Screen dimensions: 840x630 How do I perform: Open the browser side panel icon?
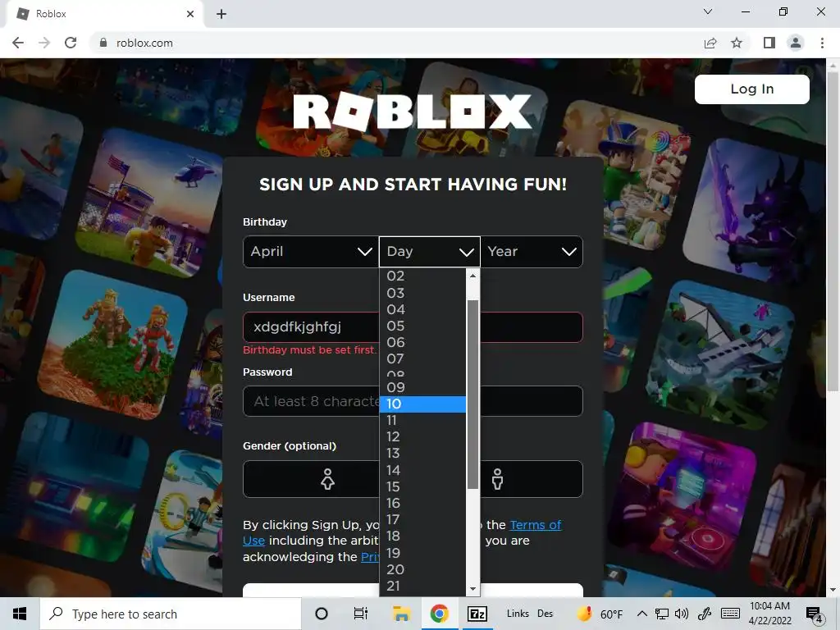(x=769, y=43)
